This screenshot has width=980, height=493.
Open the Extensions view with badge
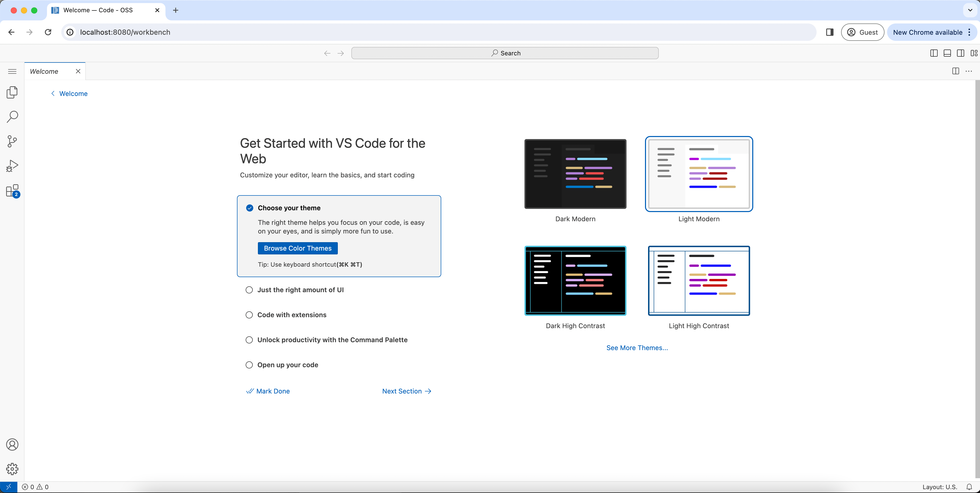coord(12,191)
